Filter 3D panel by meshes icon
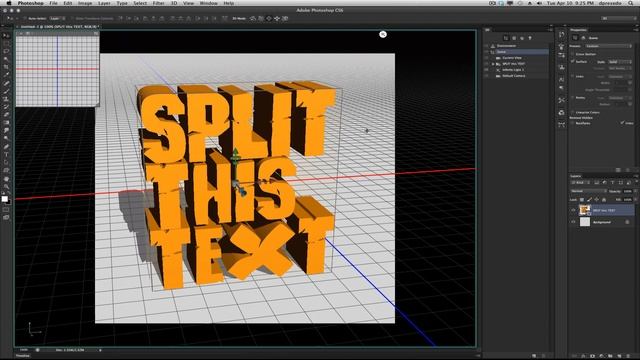The height and width of the screenshot is (360, 640). (x=514, y=38)
